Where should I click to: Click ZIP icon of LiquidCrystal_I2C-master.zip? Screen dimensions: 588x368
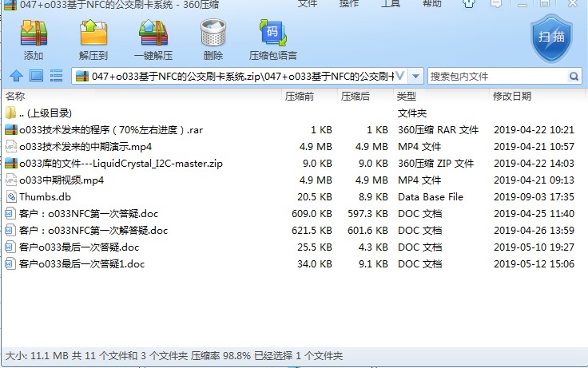(x=11, y=164)
